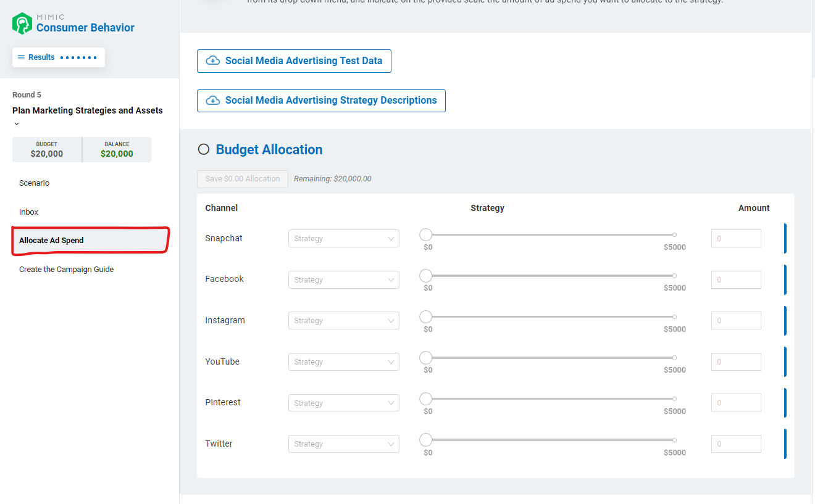The image size is (815, 504).
Task: Click the circle icon beside Budget Allocation
Action: point(204,149)
